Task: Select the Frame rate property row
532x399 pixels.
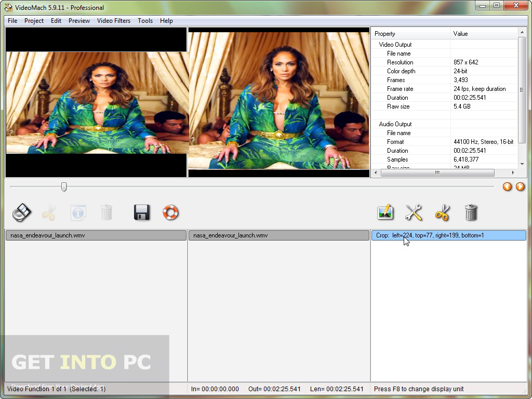Action: coord(445,88)
